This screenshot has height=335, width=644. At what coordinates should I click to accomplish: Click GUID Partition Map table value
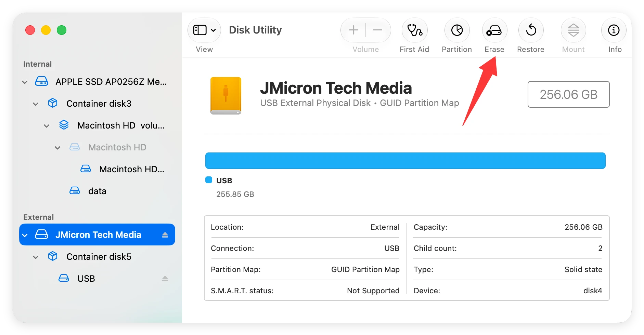point(365,269)
